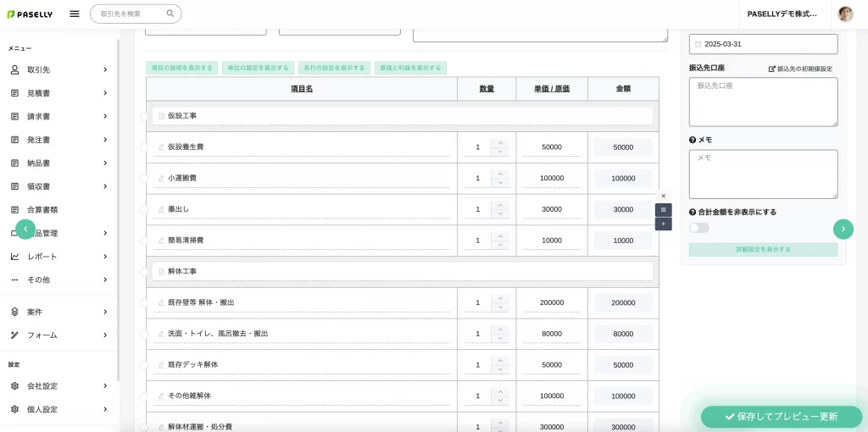Click 保存してプレビュー更新 button
Screen dimensions: 868x432
[781, 417]
